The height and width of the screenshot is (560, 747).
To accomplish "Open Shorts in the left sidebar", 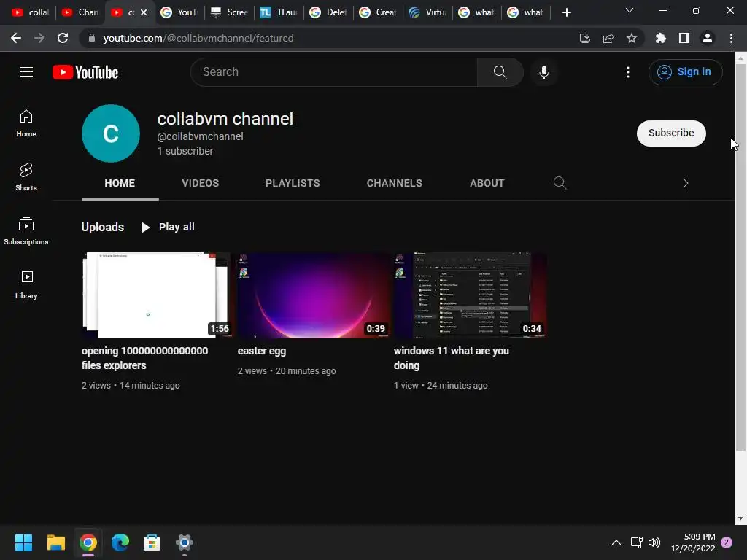I will (26, 177).
